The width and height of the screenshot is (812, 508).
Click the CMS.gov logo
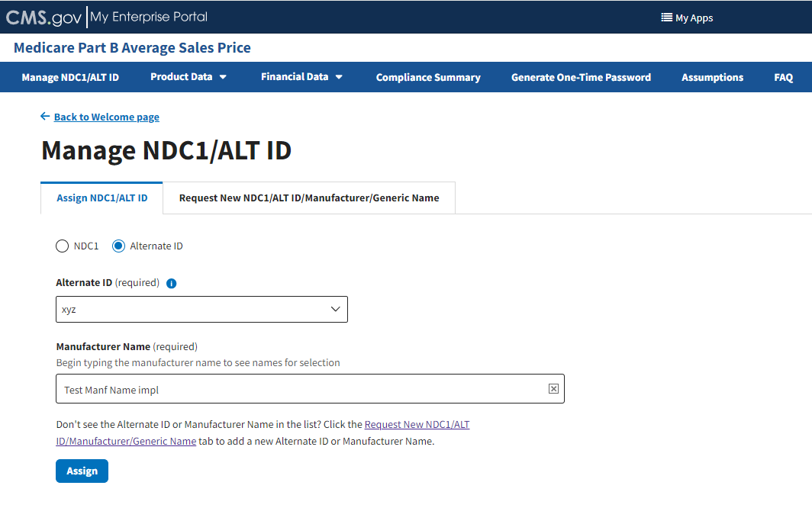(43, 17)
